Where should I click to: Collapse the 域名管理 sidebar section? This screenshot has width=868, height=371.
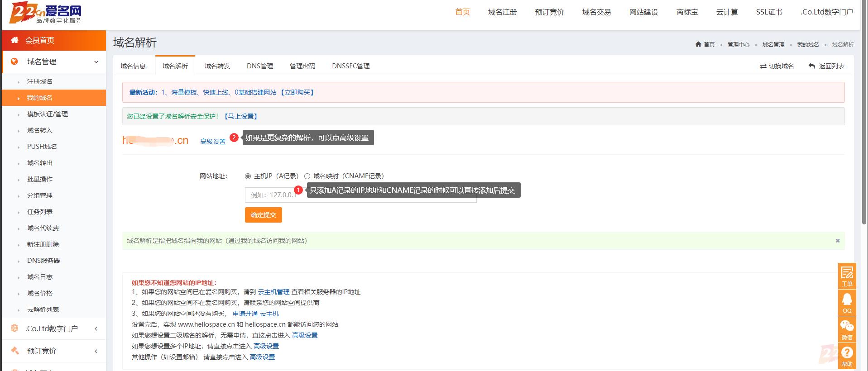click(96, 62)
